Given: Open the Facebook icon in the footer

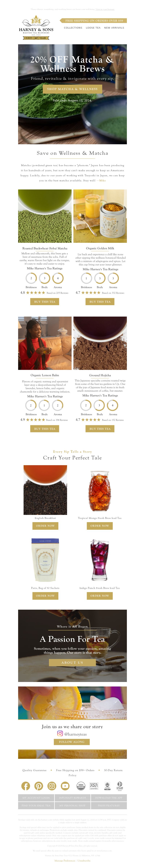Looking at the screenshot, I should [26, 786].
